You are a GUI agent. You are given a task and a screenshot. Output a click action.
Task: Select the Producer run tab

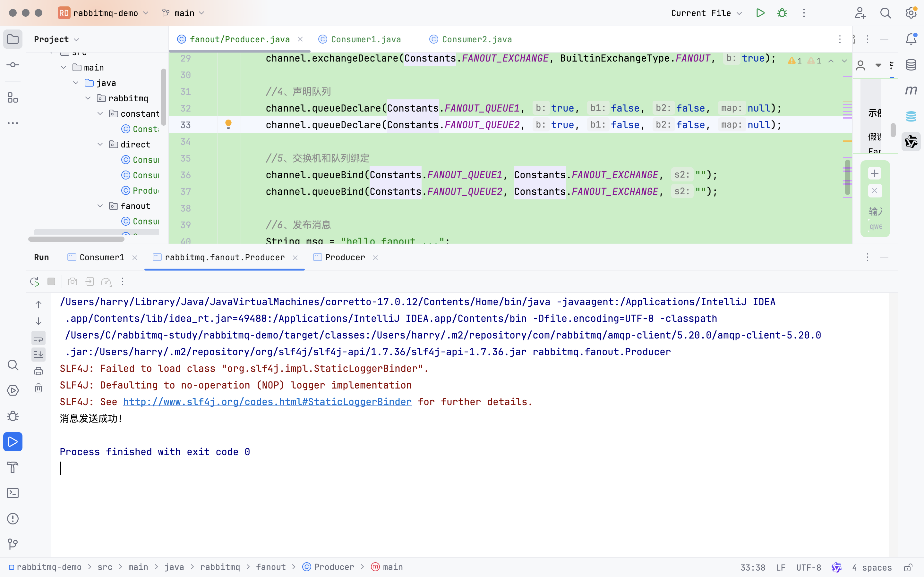[x=344, y=258]
